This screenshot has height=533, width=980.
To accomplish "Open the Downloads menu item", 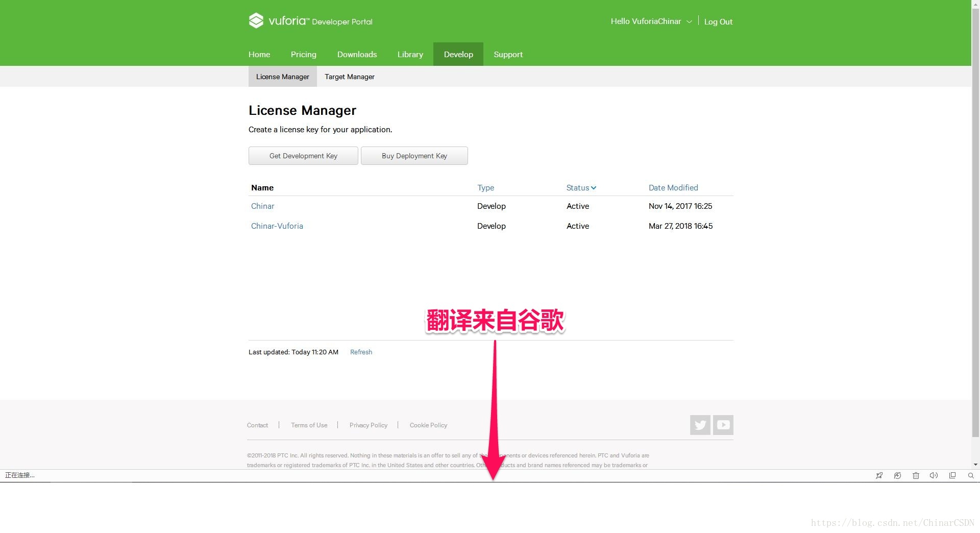I will pos(357,54).
